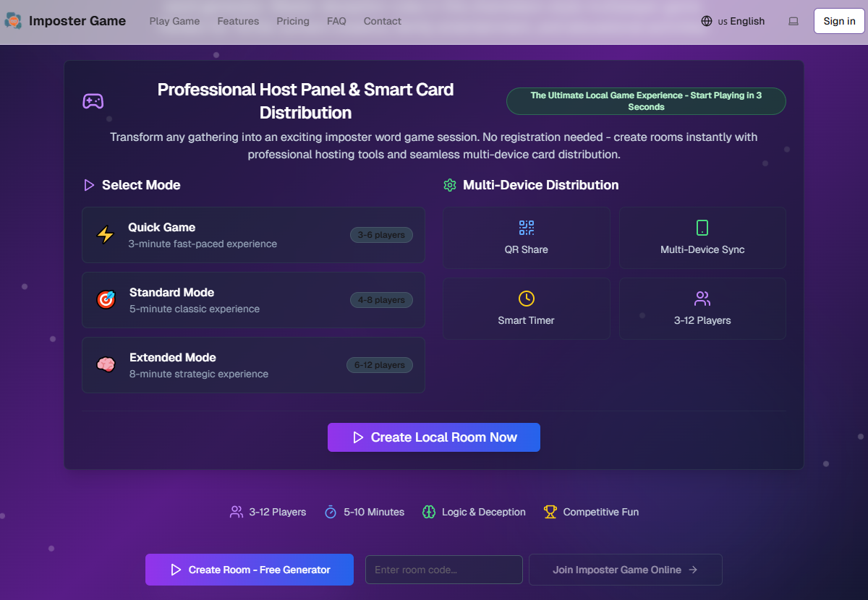Click the 3-12 Players people icon
The width and height of the screenshot is (868, 600).
(702, 299)
